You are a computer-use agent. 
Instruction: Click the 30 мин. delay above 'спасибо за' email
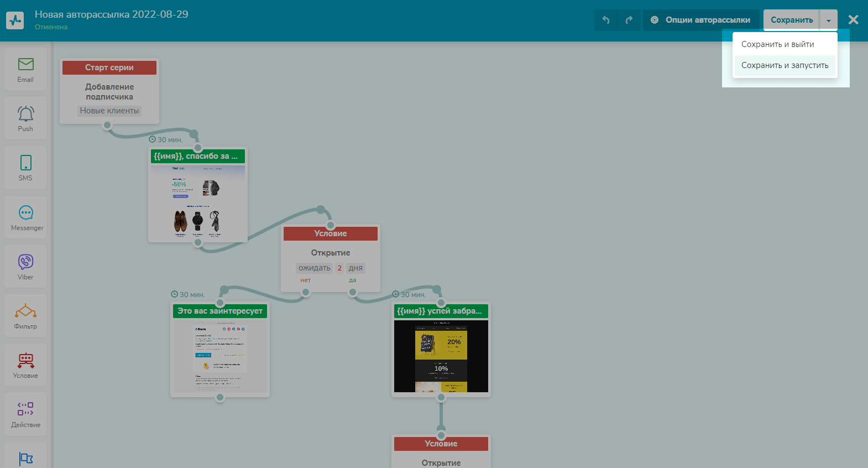pyautogui.click(x=166, y=140)
